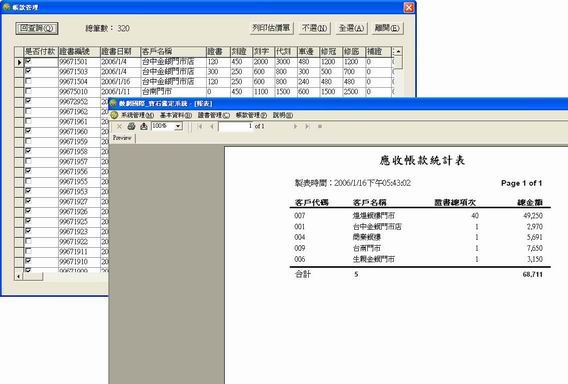This screenshot has width=568, height=384.
Task: Click the 列印估價單 button
Action: coord(271,28)
